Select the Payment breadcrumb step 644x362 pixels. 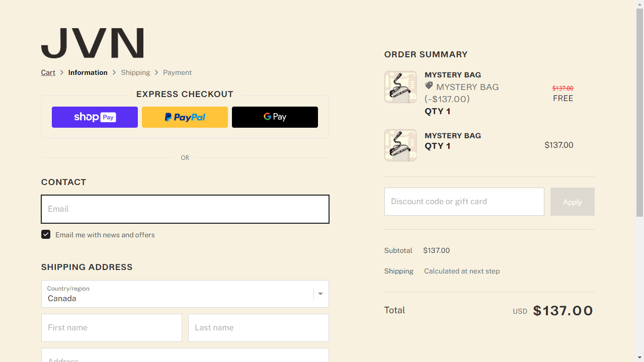[177, 72]
